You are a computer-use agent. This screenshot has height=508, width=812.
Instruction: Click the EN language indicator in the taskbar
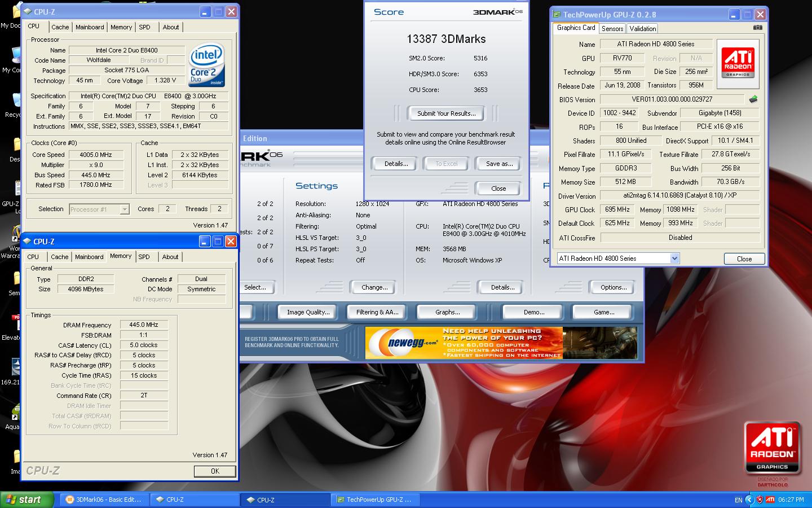739,500
